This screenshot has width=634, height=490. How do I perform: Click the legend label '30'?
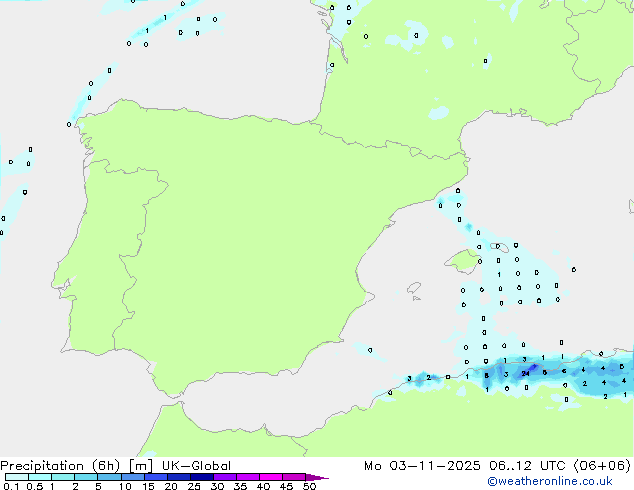point(217,486)
